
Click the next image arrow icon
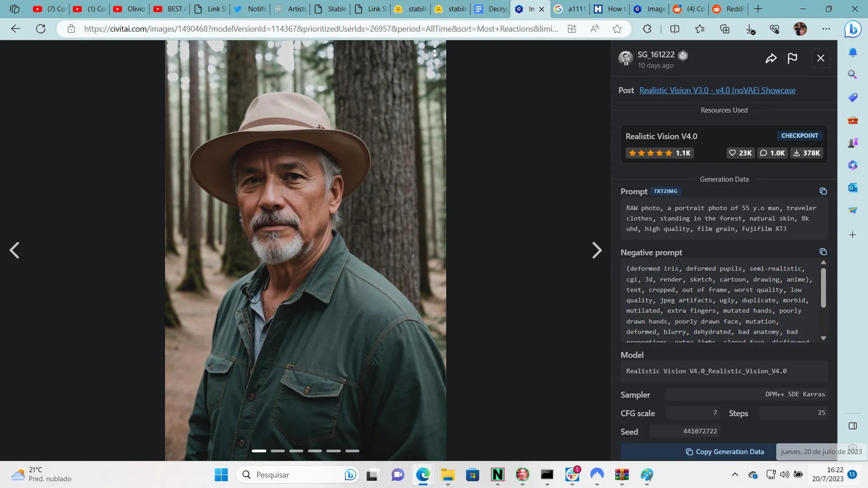click(x=597, y=251)
